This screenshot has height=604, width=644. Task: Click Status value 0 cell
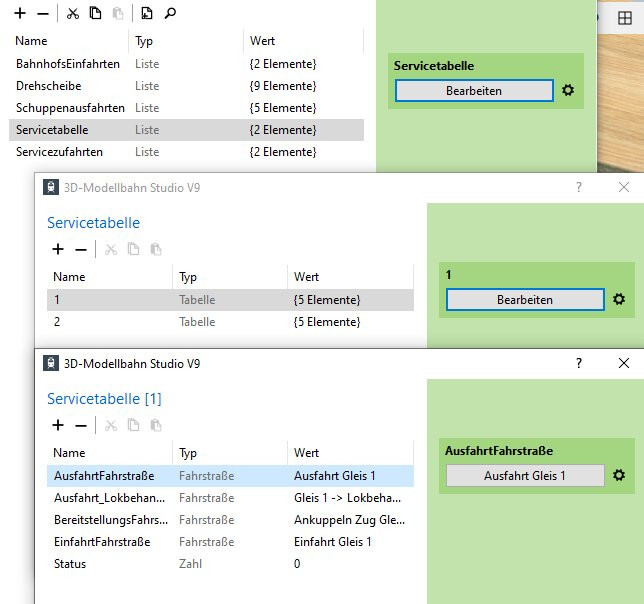coord(297,564)
